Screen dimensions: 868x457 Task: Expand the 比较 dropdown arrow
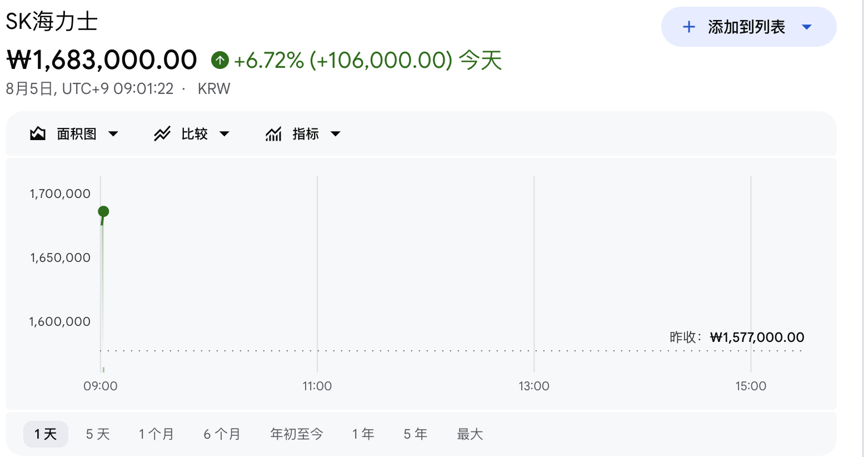(225, 134)
